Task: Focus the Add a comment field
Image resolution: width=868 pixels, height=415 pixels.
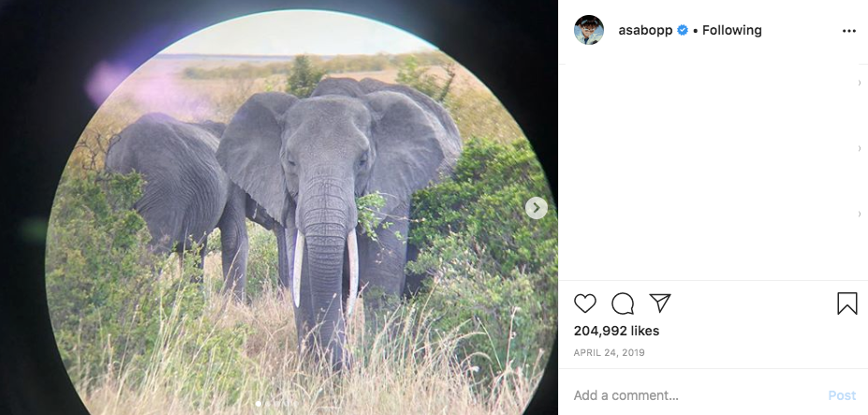Action: [698, 395]
